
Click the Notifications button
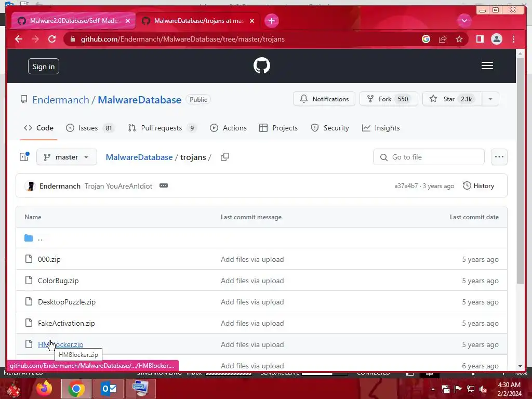(324, 99)
